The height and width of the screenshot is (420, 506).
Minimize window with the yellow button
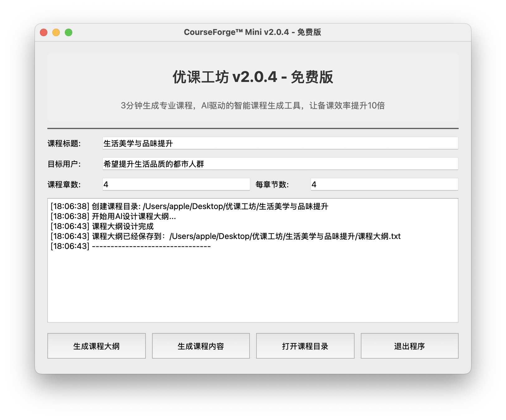pyautogui.click(x=56, y=32)
